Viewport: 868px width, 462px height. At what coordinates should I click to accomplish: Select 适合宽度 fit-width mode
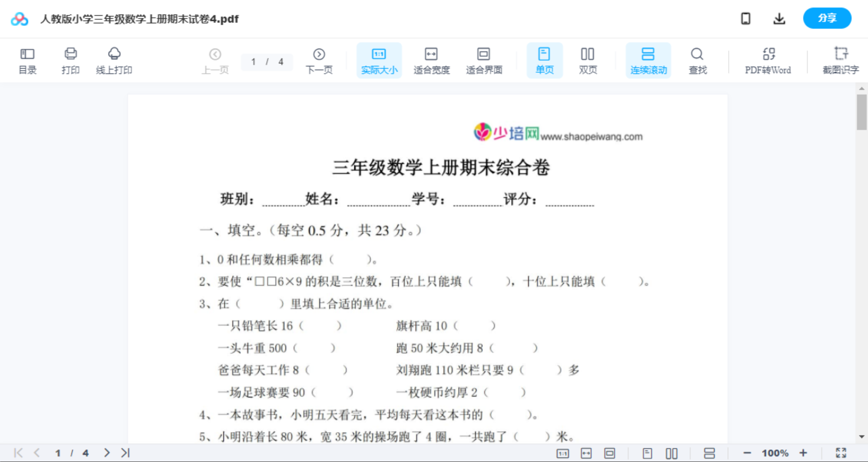coord(431,60)
